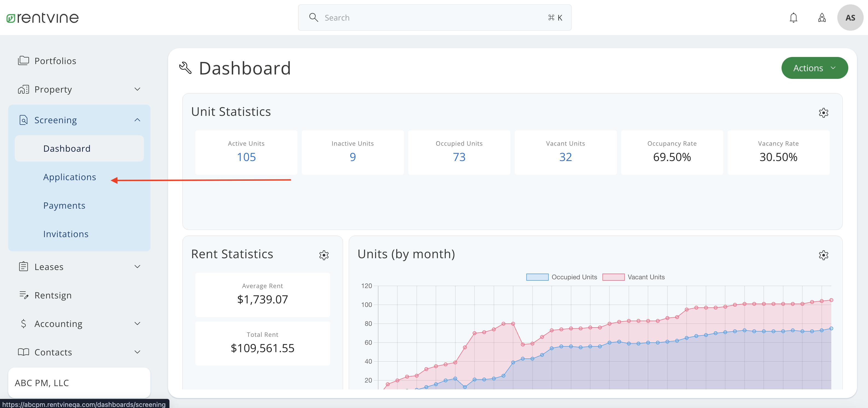Screen dimensions: 868x408
Task: Click the rocket icon in header
Action: tap(822, 18)
